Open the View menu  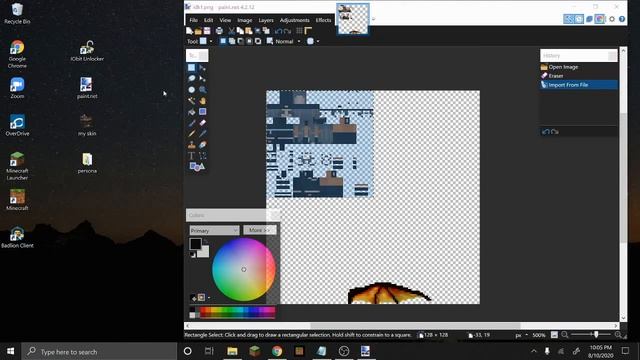coord(225,20)
